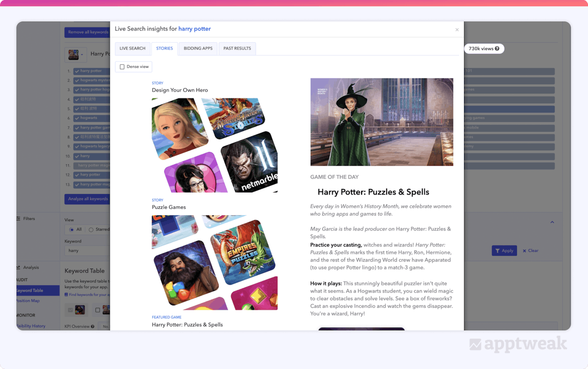Screen dimensions: 588x369
Task: Uncheck the hogwarts keyword checkbox
Action: pos(77,118)
